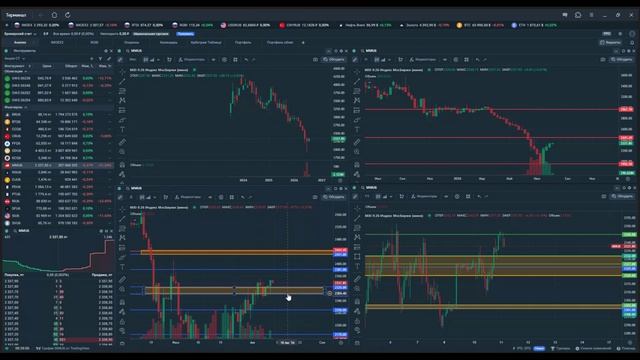Toggle hide drawings eye in yellow-zones chart
Viewport: 640px width, 360px height.
tap(357, 330)
